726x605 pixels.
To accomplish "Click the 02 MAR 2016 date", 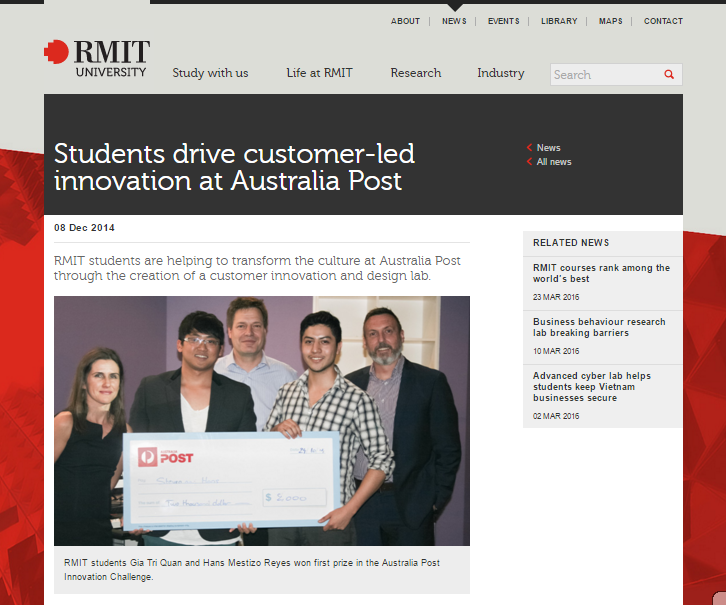I will pos(556,416).
